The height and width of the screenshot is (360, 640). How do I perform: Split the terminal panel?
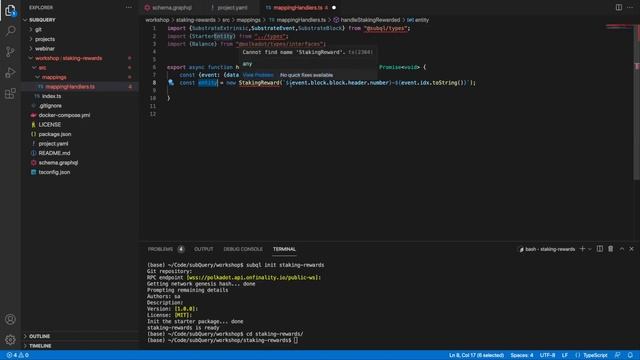pyautogui.click(x=600, y=249)
